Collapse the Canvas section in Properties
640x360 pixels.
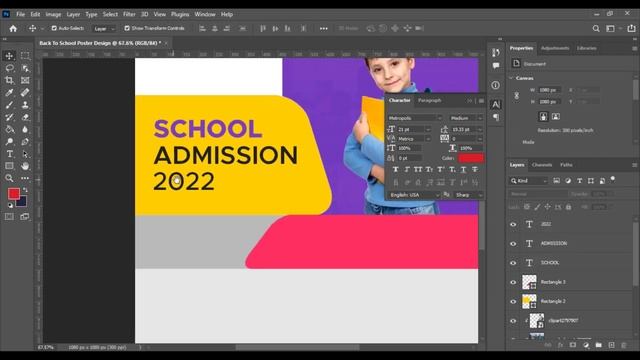tap(511, 78)
